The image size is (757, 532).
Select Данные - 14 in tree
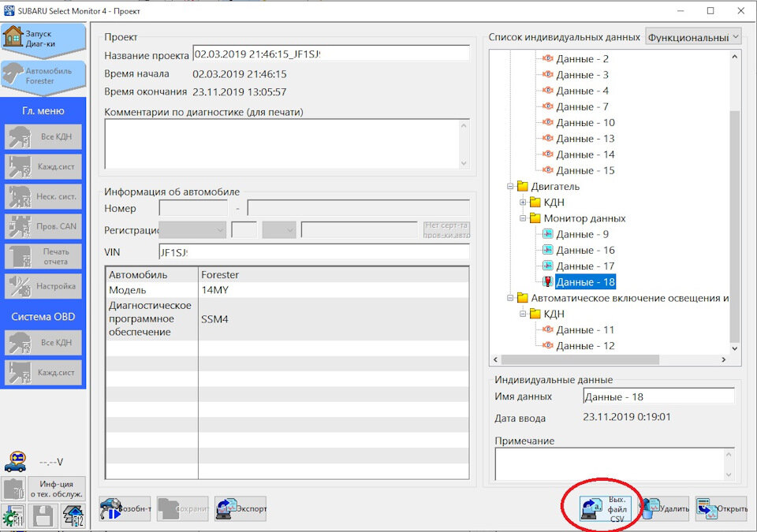click(x=586, y=154)
